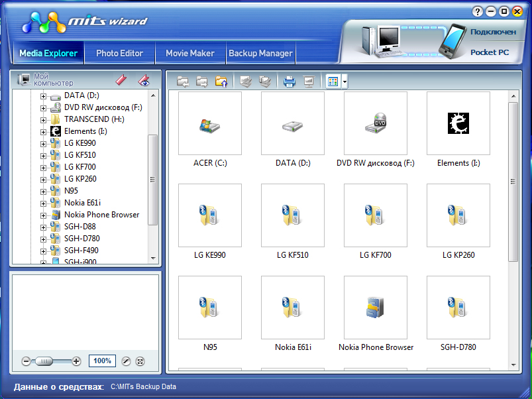
Task: Expand the N95 tree node
Action: tap(43, 192)
